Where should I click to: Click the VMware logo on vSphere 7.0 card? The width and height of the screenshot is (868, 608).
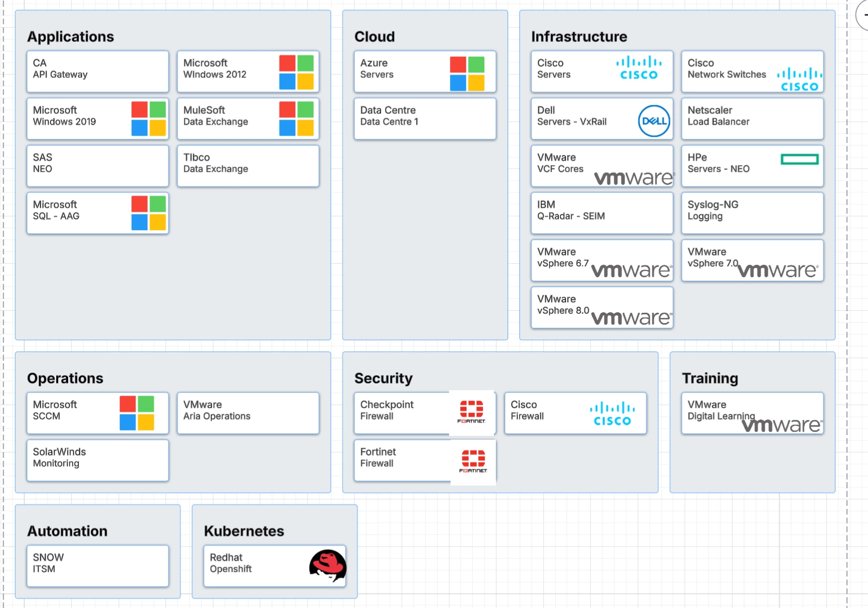point(778,270)
